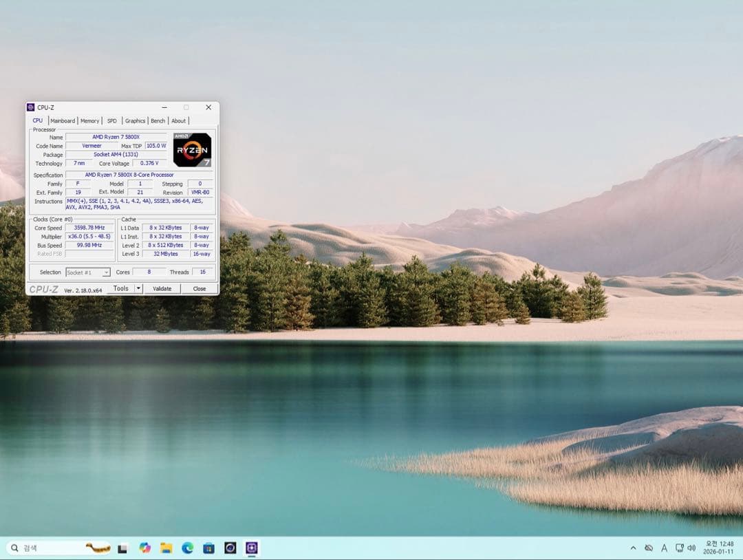The image size is (743, 560).
Task: Switch to the Mainboard tab
Action: 63,120
